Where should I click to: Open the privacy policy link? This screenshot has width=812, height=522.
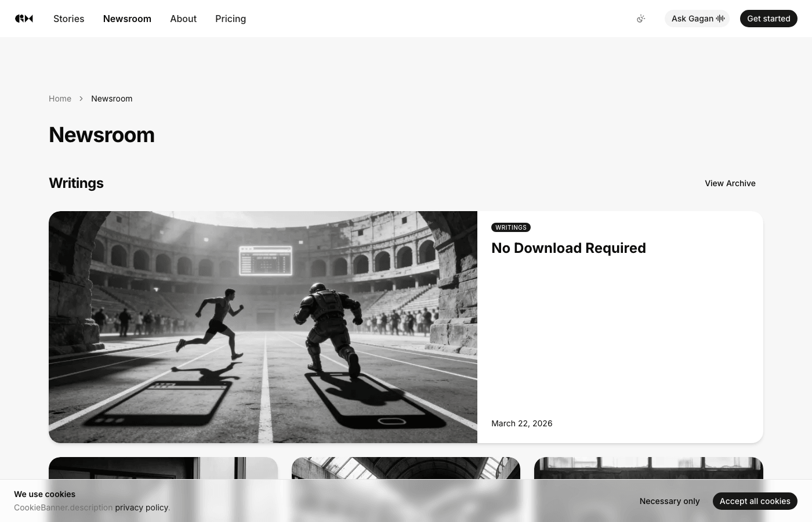[142, 507]
